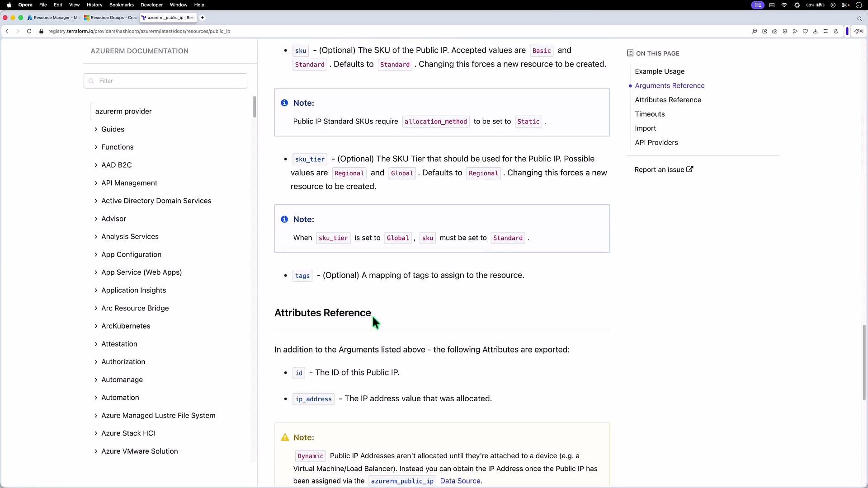Open the Opera AI assistant button
868x488 pixels.
(x=859, y=31)
